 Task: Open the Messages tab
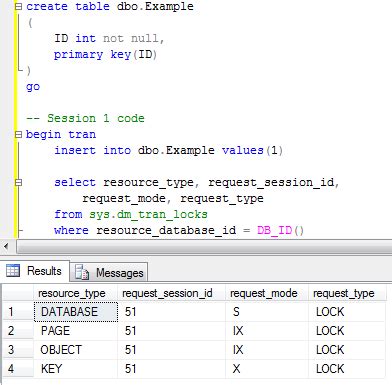pos(109,273)
